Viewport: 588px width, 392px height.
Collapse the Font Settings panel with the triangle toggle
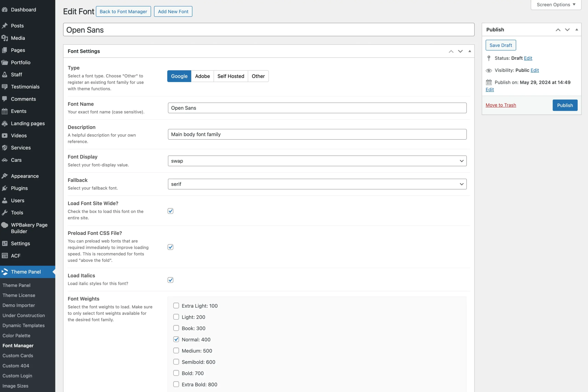click(x=469, y=51)
